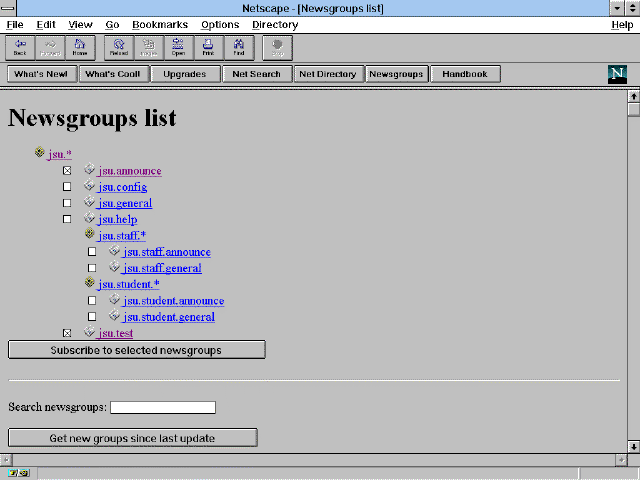Image resolution: width=640 pixels, height=480 pixels.
Task: Open the Options menu
Action: point(220,25)
